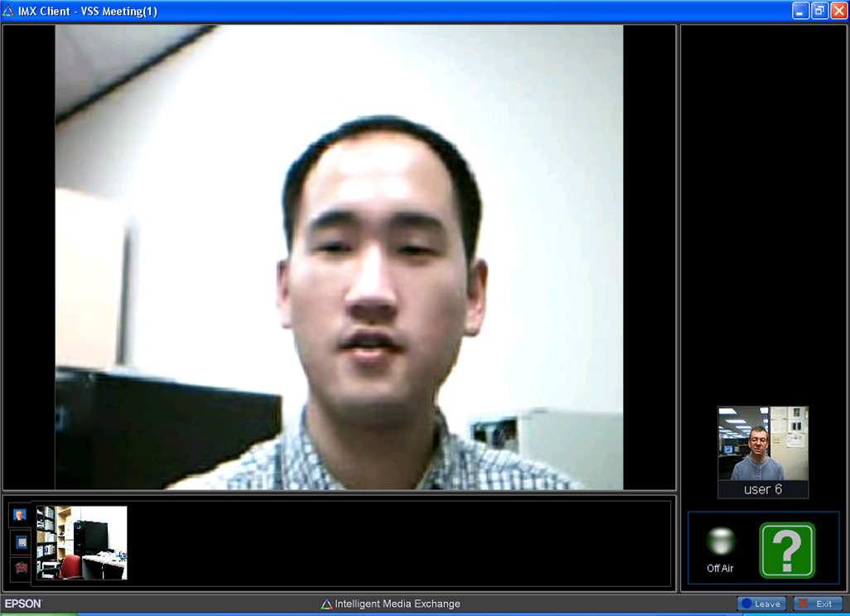Select the office room camera thumbnail

point(82,543)
